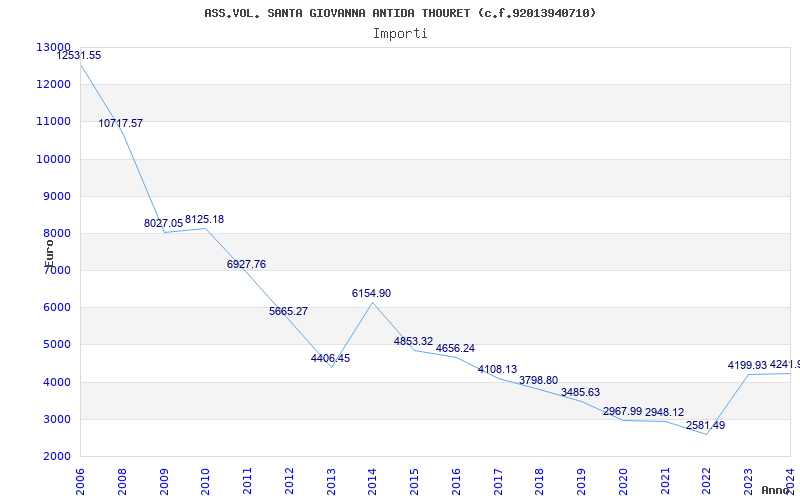
Task: Select the 6927.76 data label
Action: [246, 264]
